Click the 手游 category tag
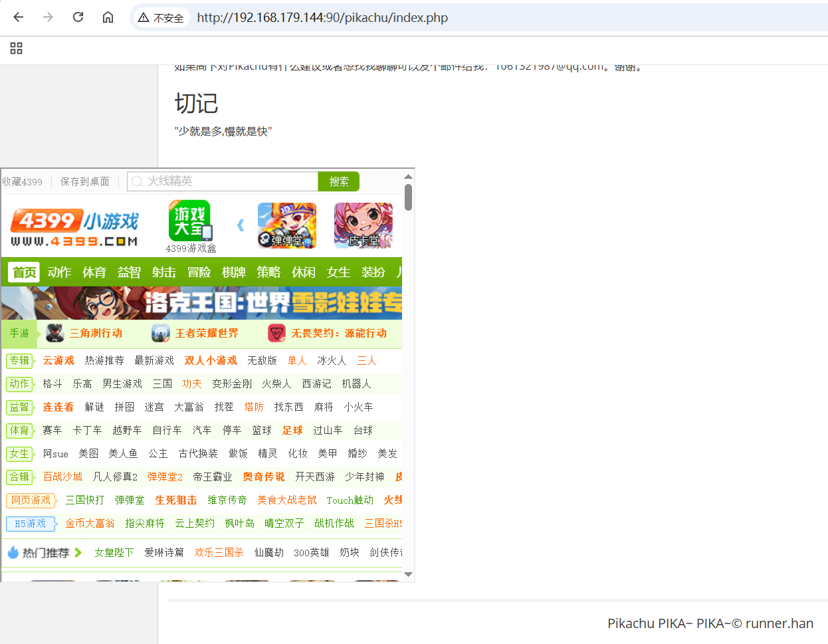Image resolution: width=828 pixels, height=644 pixels. point(19,333)
